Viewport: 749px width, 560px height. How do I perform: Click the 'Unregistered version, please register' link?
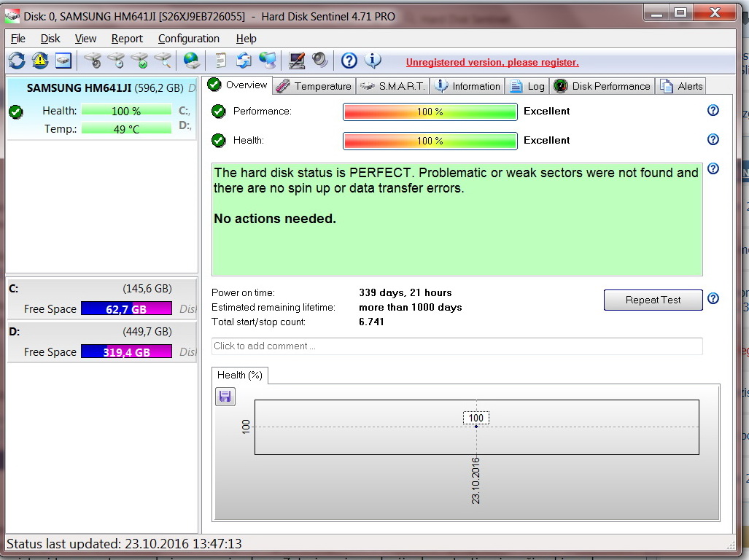pyautogui.click(x=492, y=63)
